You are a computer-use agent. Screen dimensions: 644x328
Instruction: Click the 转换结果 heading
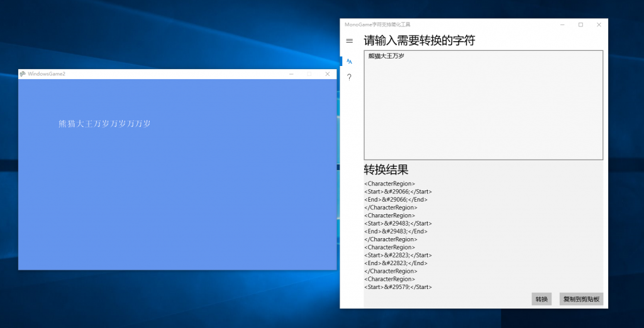386,170
